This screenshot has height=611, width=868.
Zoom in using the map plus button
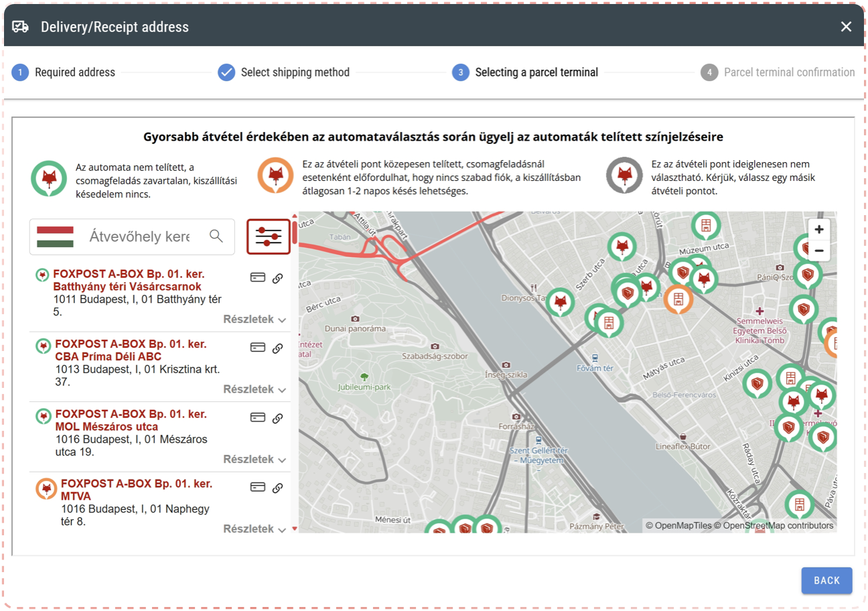pyautogui.click(x=818, y=228)
